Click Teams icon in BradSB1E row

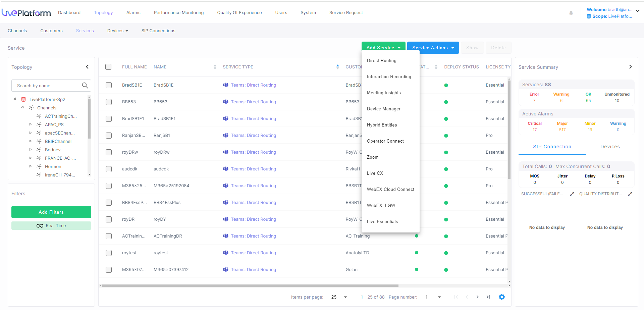click(x=226, y=85)
